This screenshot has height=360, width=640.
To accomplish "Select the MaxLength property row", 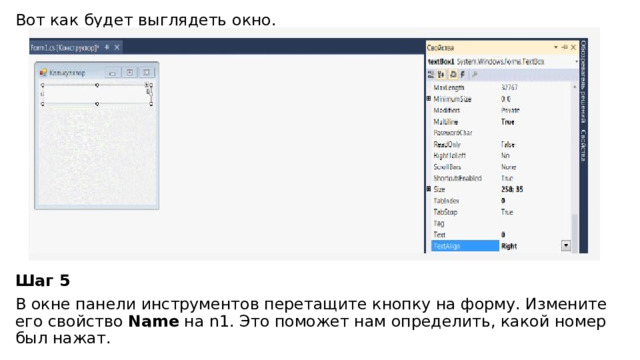I will 502,87.
